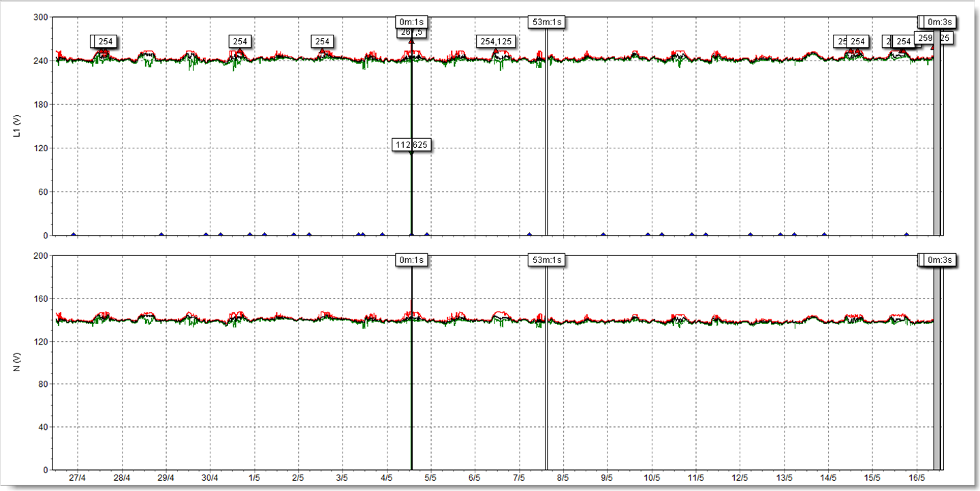Select the 0m:1s event label in L1 chart
The image size is (980, 491).
(x=412, y=22)
